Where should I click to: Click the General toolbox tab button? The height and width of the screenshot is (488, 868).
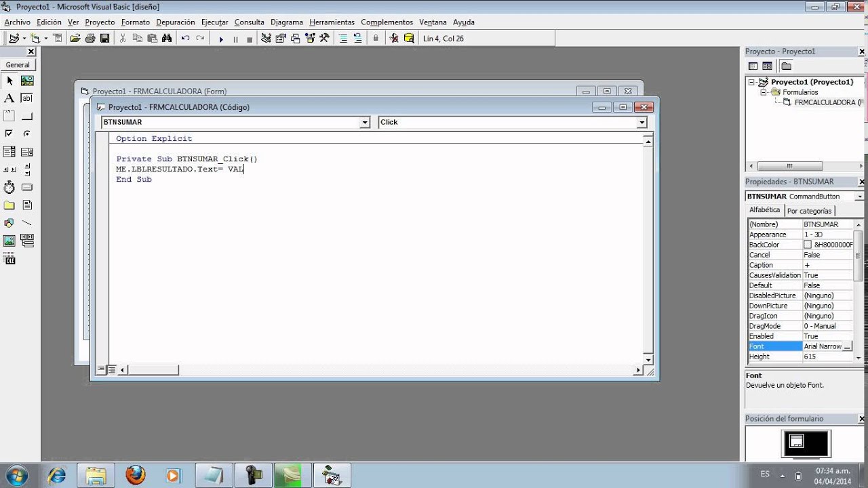pos(18,65)
